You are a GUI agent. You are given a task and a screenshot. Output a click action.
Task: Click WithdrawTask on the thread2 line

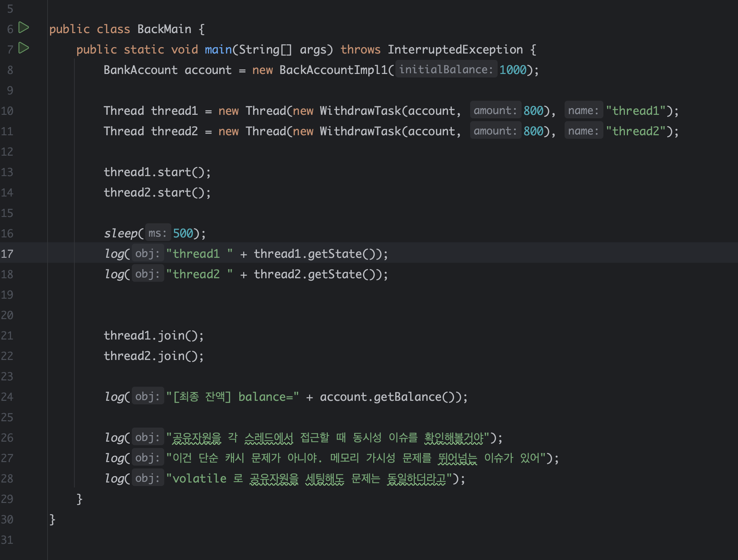tap(360, 131)
